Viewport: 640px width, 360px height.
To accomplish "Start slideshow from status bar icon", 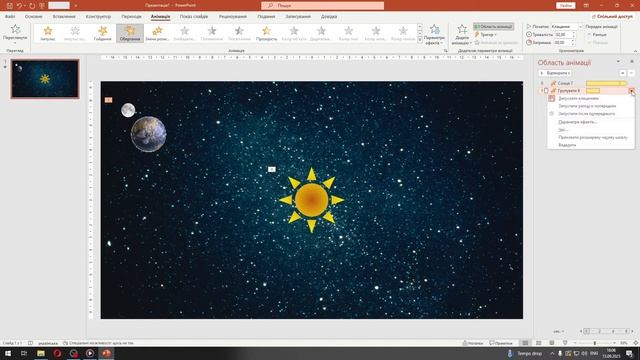I will click(x=565, y=343).
